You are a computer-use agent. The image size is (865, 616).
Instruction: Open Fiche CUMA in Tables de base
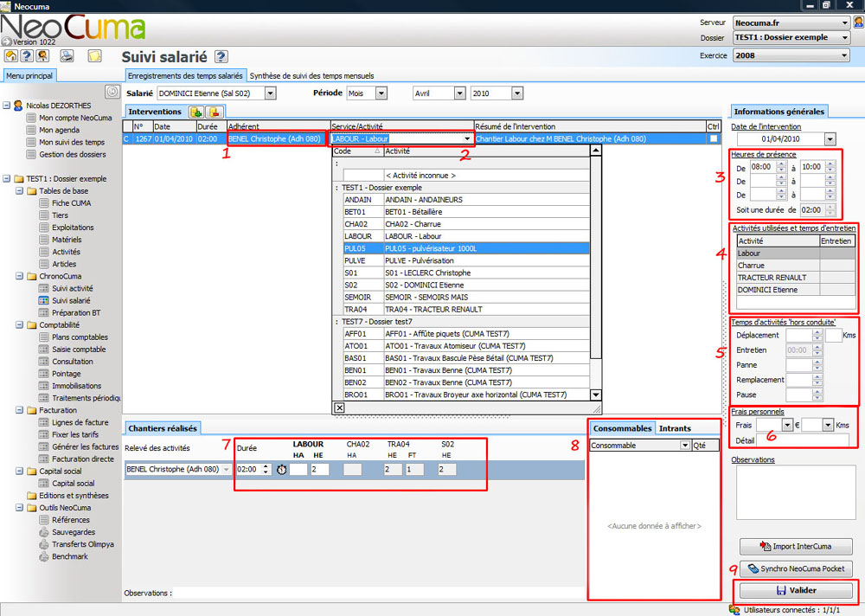pyautogui.click(x=71, y=203)
